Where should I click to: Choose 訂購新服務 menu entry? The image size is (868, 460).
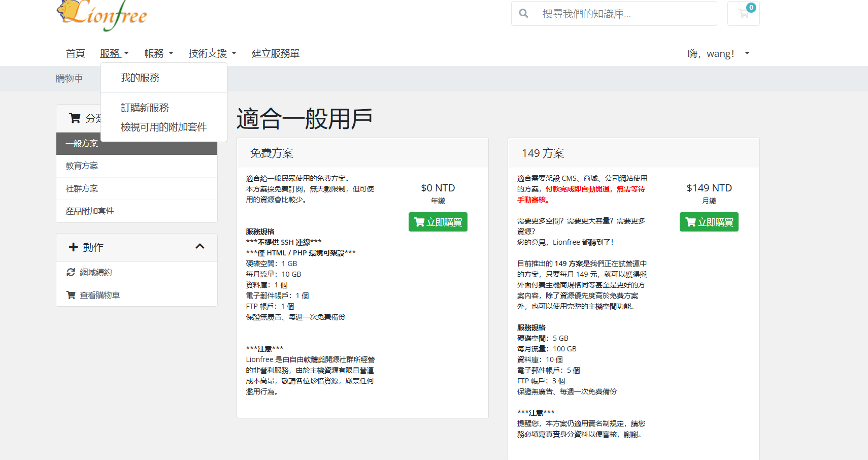(x=145, y=108)
